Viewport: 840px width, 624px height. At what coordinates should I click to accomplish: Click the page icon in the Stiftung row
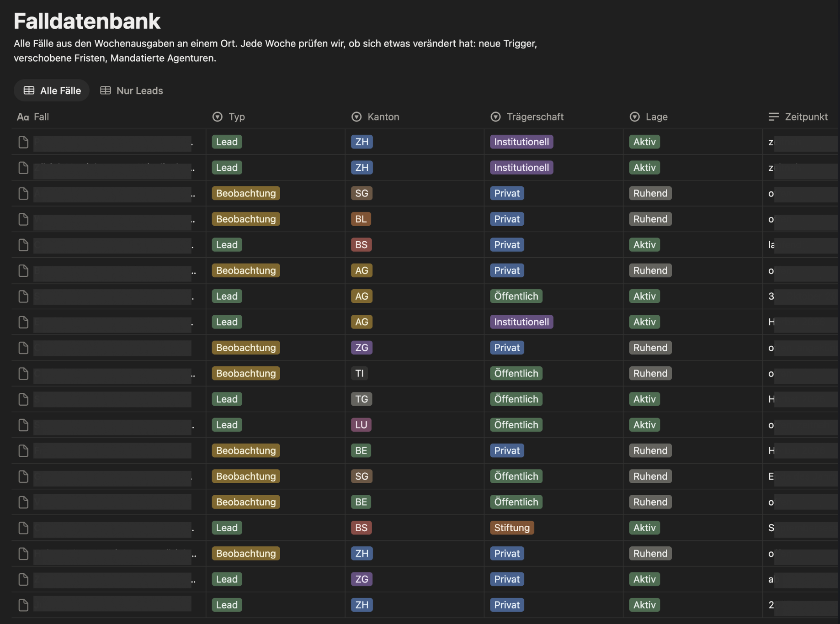click(23, 528)
